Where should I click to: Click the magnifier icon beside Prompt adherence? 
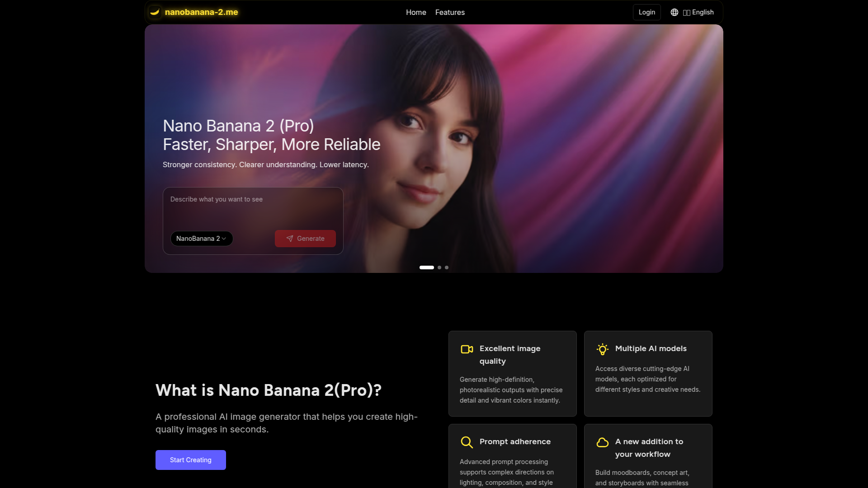[467, 442]
